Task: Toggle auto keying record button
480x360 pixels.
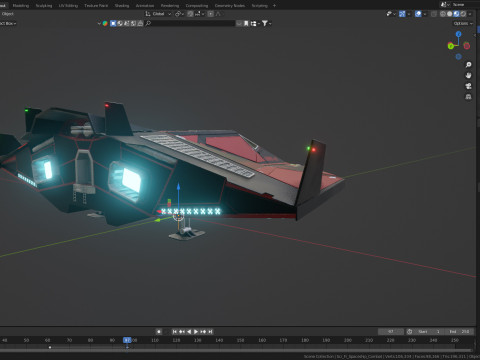Action: tap(159, 332)
